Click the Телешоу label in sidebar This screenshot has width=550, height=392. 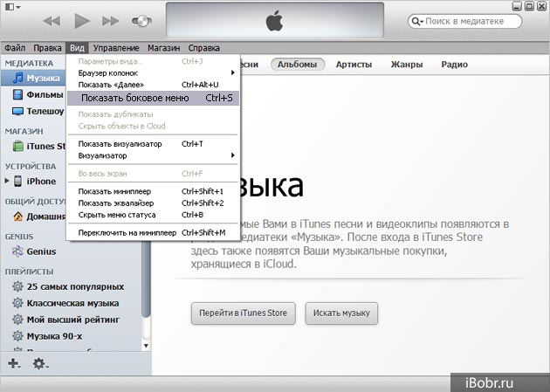pos(45,111)
